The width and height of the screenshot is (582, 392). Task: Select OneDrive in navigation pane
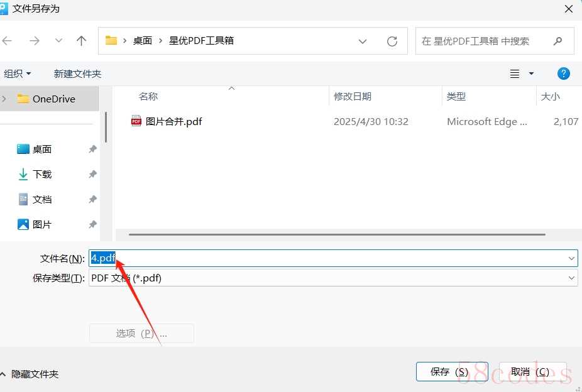coord(50,99)
